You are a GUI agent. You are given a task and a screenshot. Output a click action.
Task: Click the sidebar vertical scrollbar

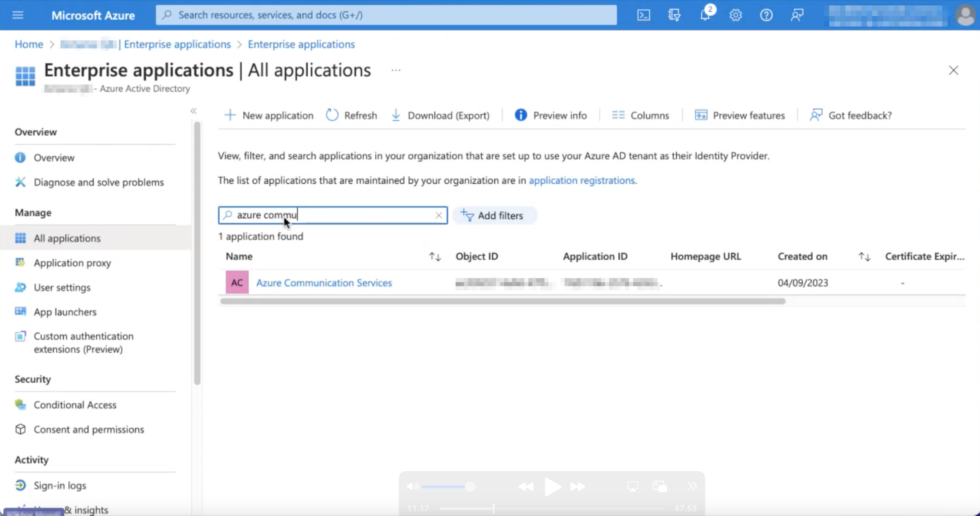[x=197, y=253]
